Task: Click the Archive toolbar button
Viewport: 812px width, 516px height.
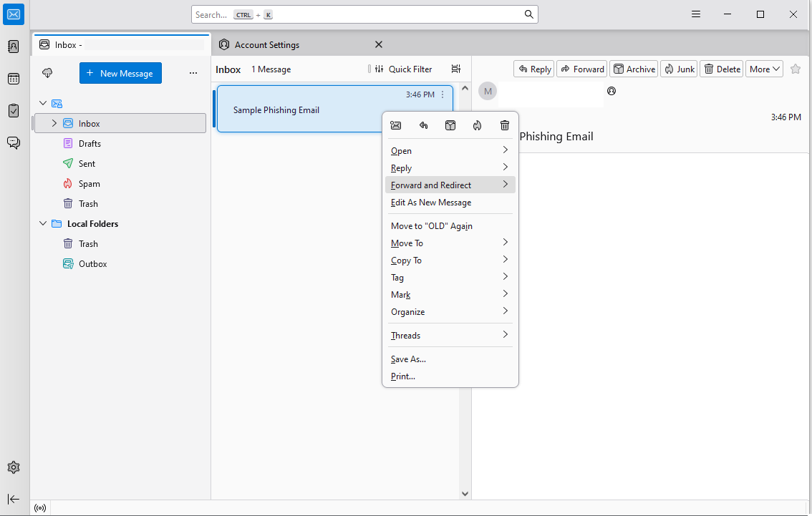Action: pyautogui.click(x=634, y=69)
